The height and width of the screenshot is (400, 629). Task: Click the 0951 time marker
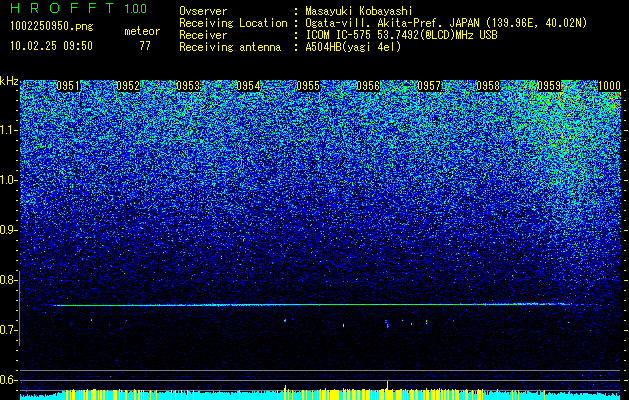[x=68, y=86]
